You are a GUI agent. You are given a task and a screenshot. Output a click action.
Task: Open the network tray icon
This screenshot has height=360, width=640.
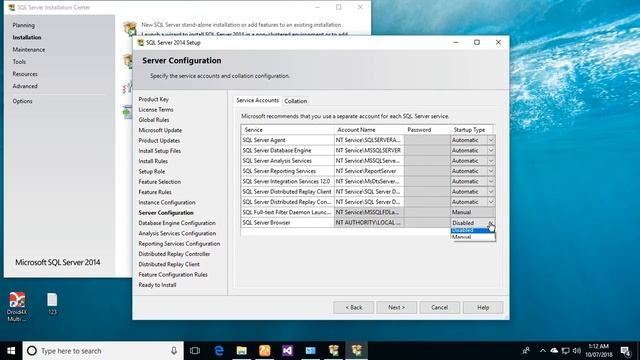tap(565, 351)
